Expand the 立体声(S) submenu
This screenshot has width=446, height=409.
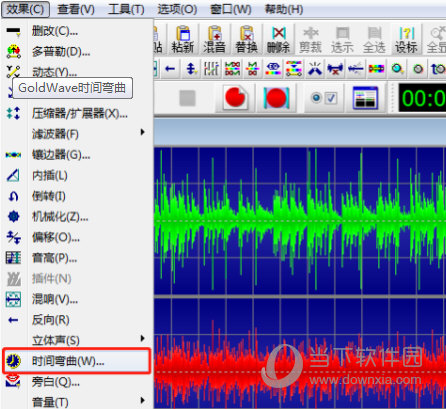(77, 340)
